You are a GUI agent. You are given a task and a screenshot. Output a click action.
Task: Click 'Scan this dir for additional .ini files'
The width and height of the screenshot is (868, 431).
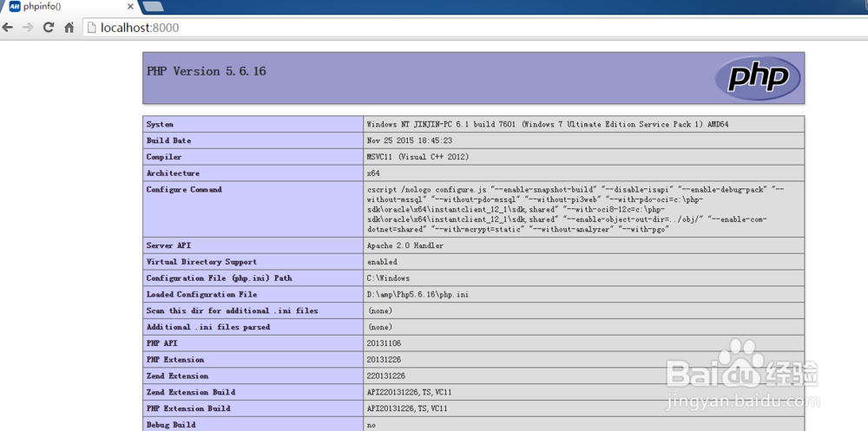coord(232,310)
